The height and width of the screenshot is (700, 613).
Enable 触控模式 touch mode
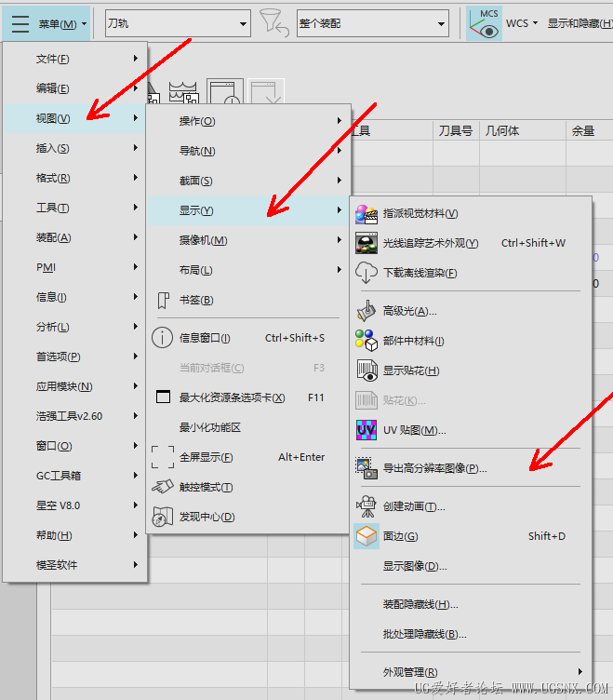[x=248, y=487]
